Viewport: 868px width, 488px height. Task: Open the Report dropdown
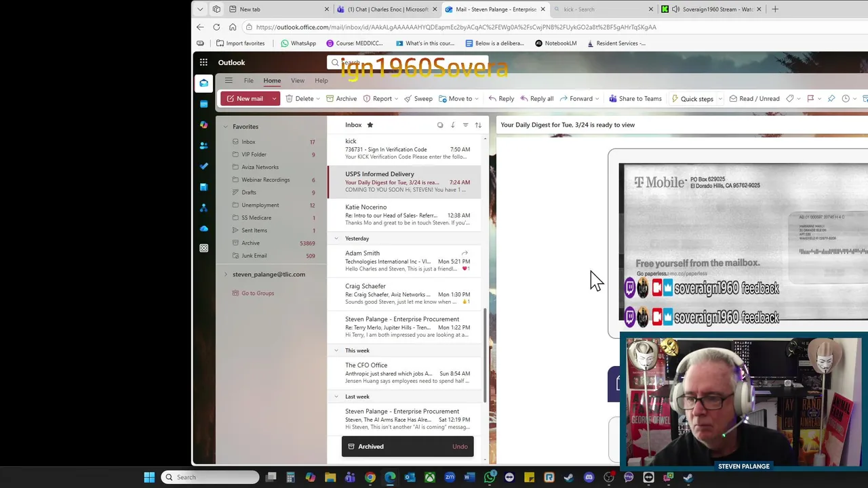pyautogui.click(x=396, y=99)
